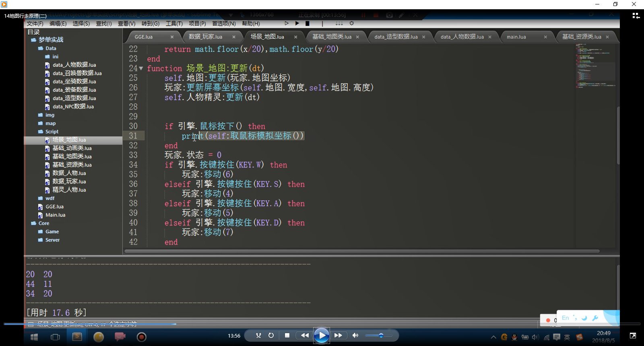Close the 数据_玩家.lua tab

(234, 37)
